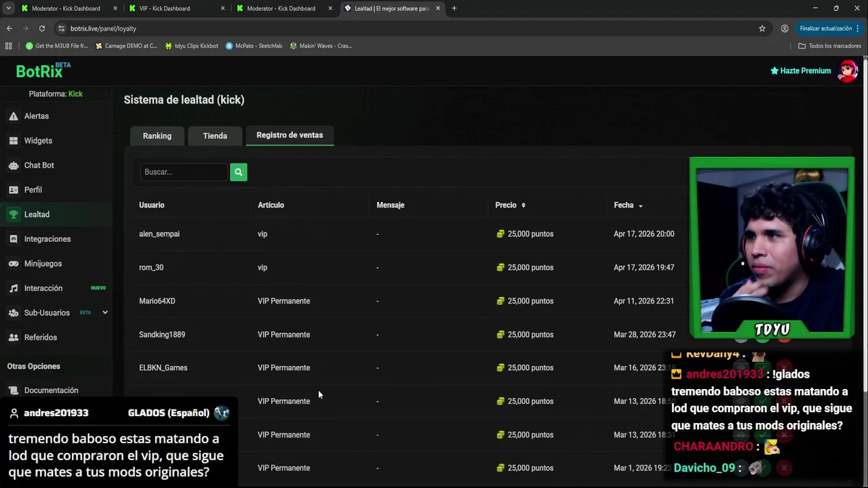Screen dimensions: 868x488
Task: Open the Minijuegos sidebar section
Action: click(43, 264)
